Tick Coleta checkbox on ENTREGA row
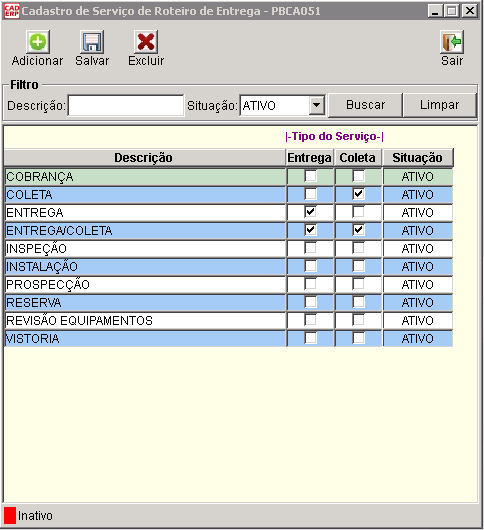 pyautogui.click(x=358, y=212)
